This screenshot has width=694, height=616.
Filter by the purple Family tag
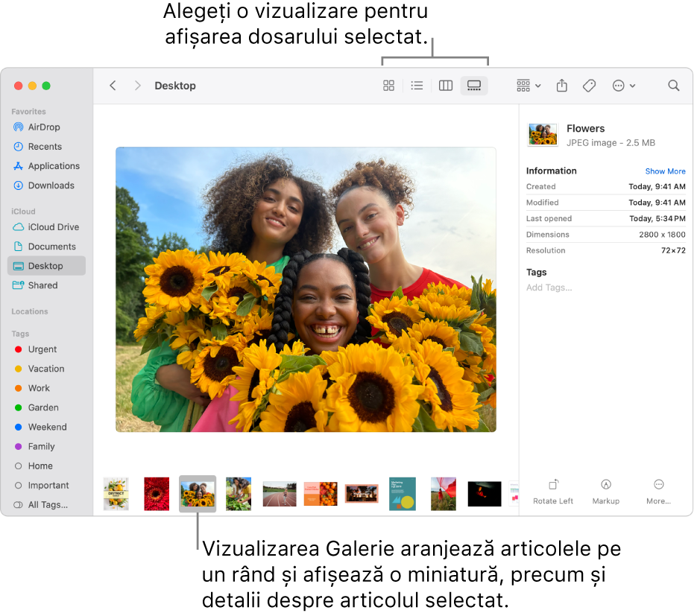[46, 447]
